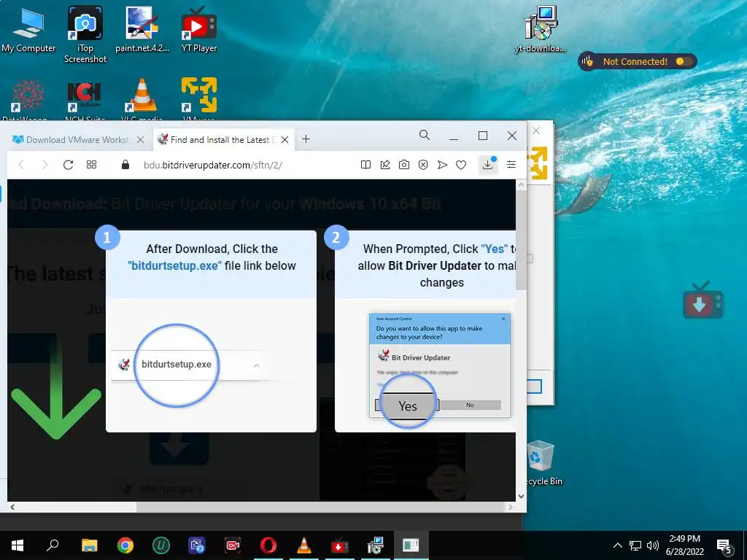Open browser downloads panel
747x560 pixels.
click(488, 164)
